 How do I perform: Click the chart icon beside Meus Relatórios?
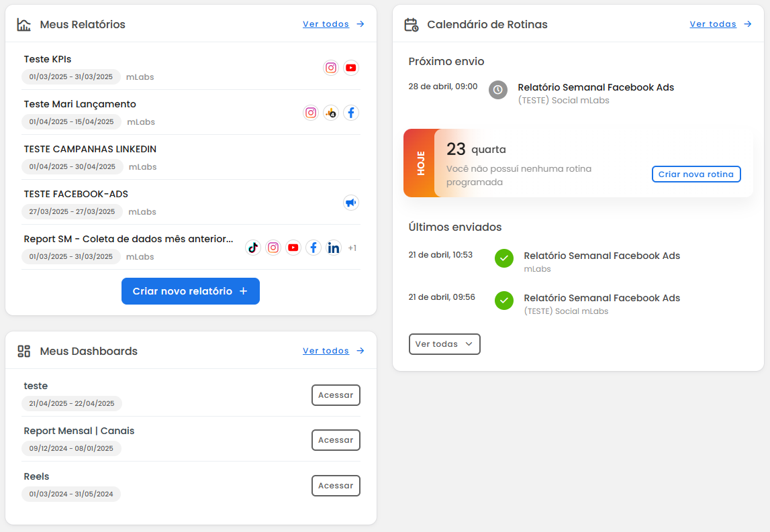23,23
